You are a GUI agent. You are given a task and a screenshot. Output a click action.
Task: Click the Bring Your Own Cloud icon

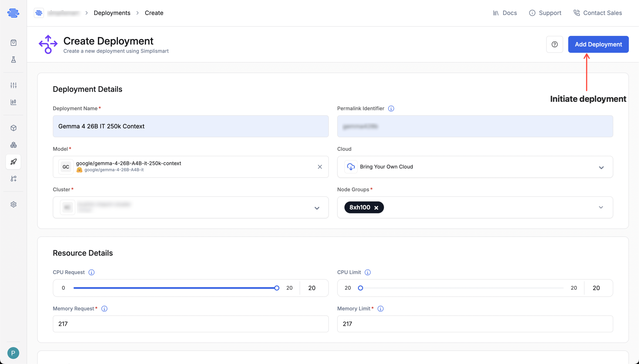pyautogui.click(x=351, y=167)
